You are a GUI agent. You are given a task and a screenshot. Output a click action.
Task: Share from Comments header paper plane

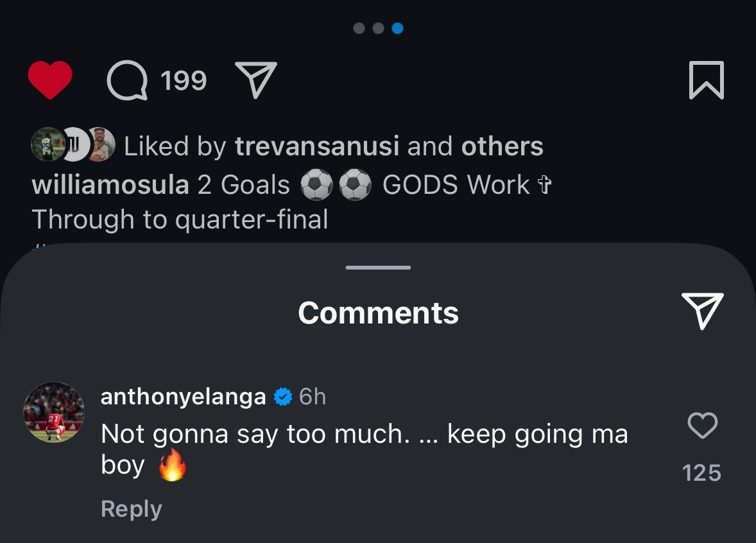703,311
